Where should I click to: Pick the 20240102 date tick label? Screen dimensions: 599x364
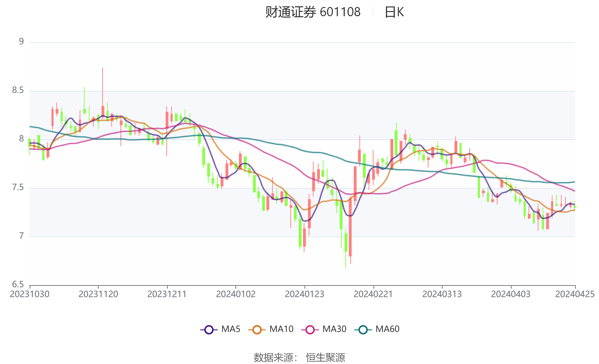(x=236, y=294)
